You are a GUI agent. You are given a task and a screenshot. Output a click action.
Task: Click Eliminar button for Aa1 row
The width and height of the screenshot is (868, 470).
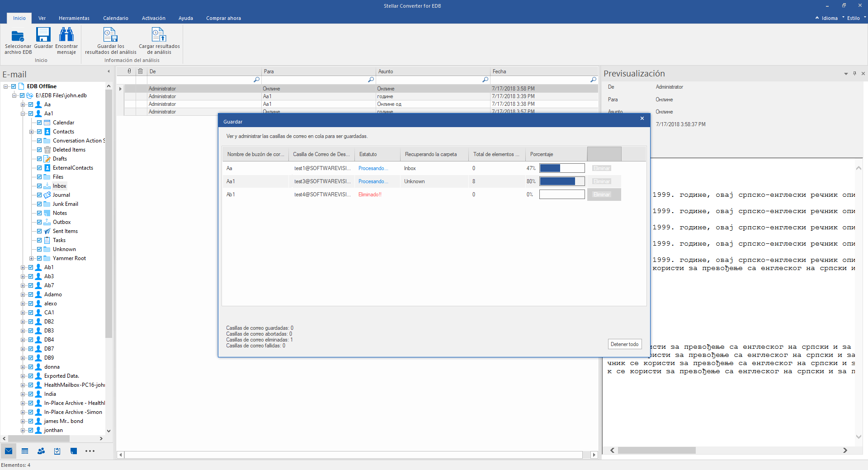tap(602, 181)
